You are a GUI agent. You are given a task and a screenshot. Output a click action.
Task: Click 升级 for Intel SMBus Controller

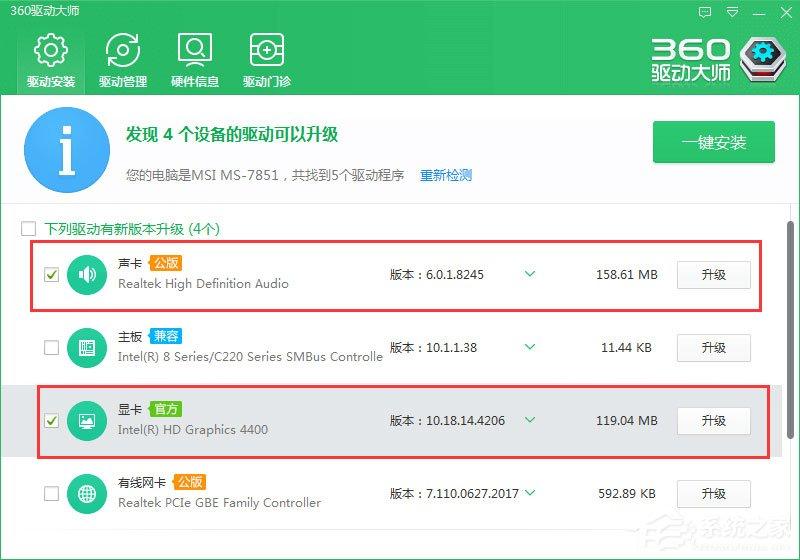[714, 348]
